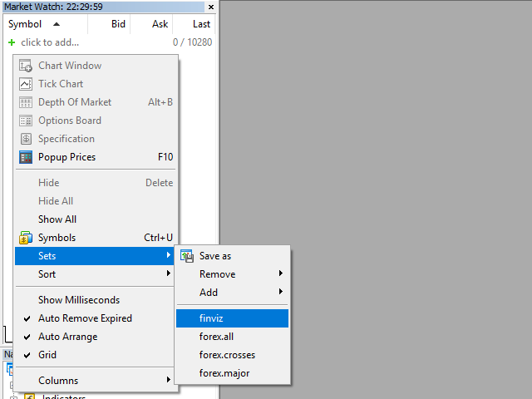Click the Ask column header
The height and width of the screenshot is (399, 532).
pos(151,24)
